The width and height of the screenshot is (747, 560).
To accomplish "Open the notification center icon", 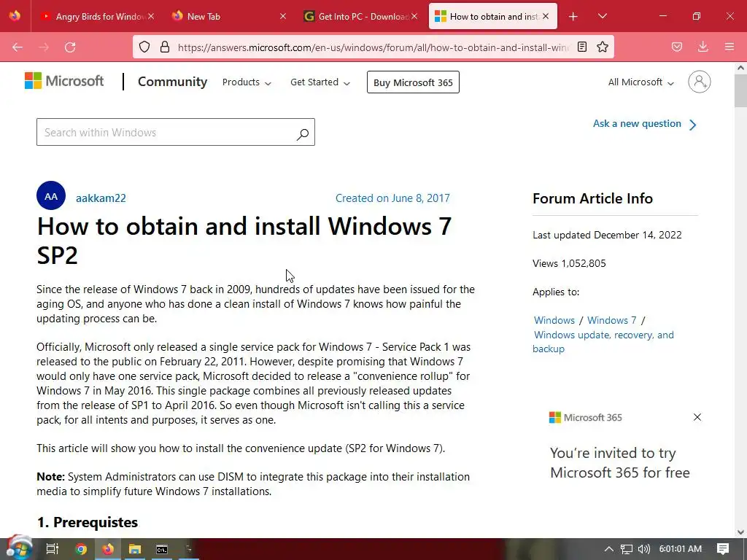I will 723,549.
